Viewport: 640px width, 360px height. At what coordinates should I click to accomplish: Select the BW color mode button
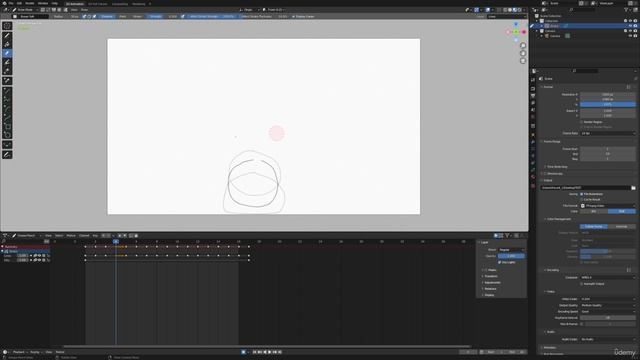[594, 211]
